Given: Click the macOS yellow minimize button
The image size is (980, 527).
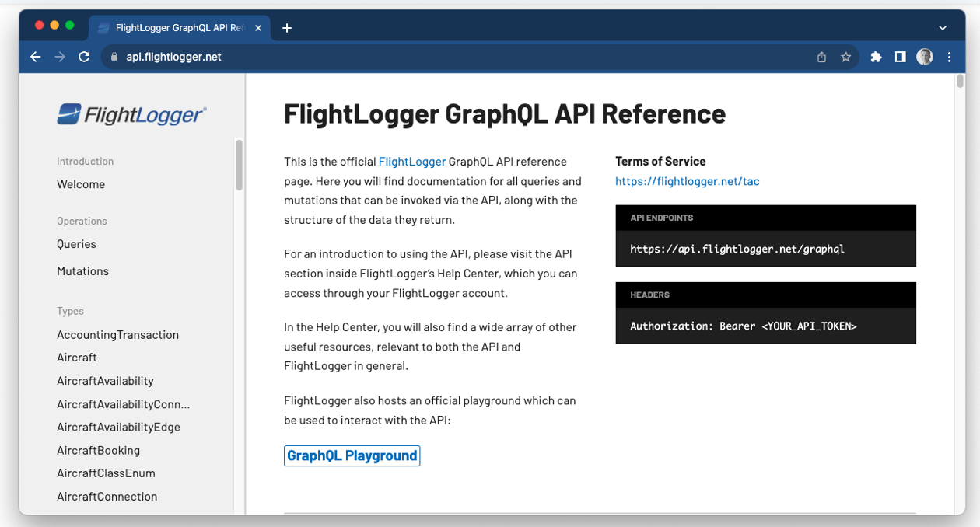Looking at the screenshot, I should 54,25.
